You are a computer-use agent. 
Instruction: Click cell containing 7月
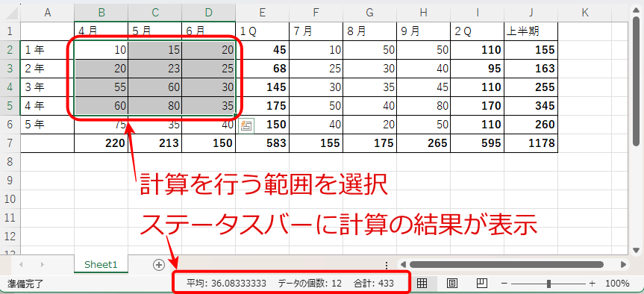pyautogui.click(x=316, y=31)
